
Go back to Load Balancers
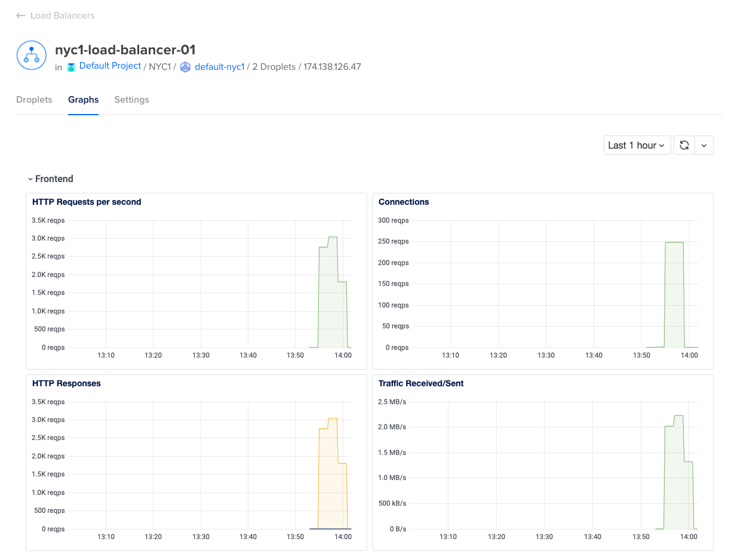[x=63, y=16]
